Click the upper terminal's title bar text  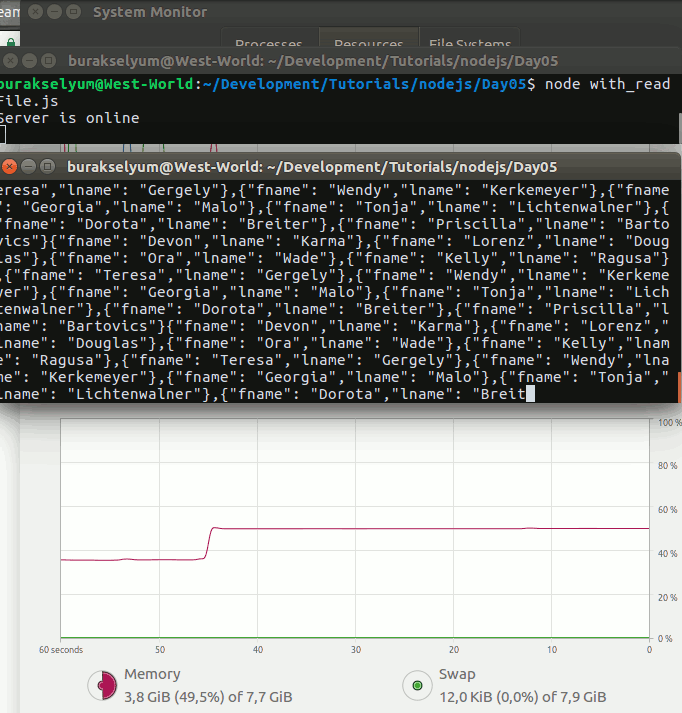(300, 61)
